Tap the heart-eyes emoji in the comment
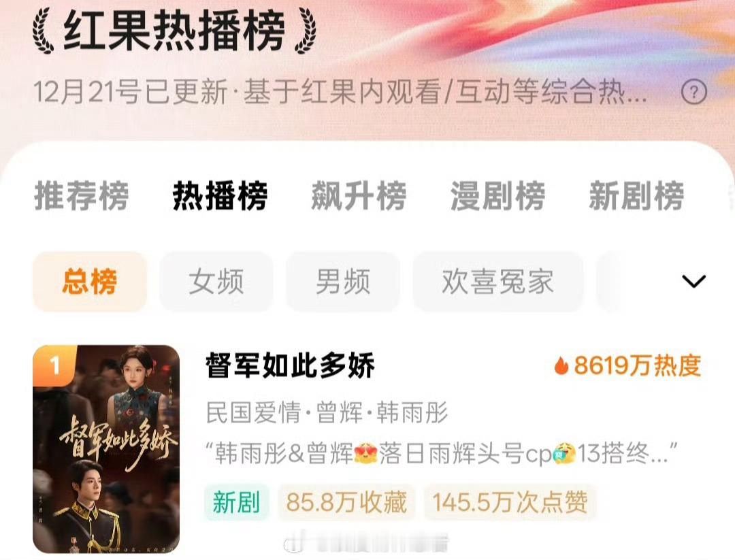Screen dimensions: 735x560 pos(365,453)
